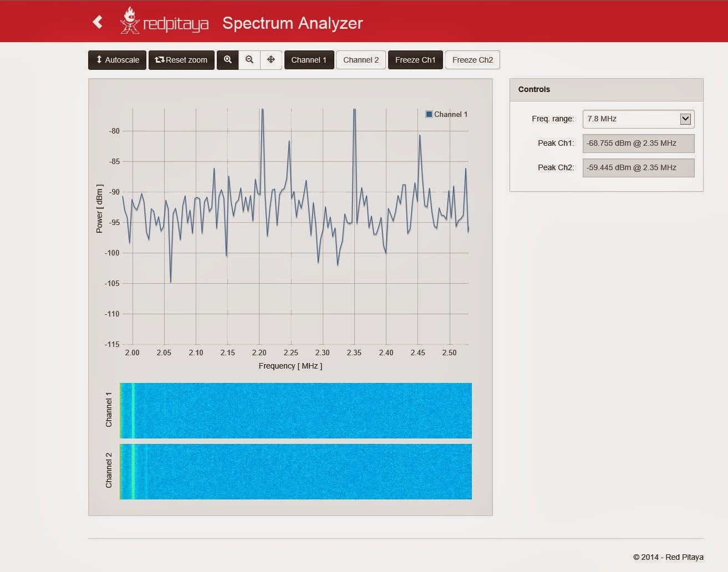Click the 7.8 MHz frequency range box
The height and width of the screenshot is (572, 728).
pyautogui.click(x=638, y=119)
